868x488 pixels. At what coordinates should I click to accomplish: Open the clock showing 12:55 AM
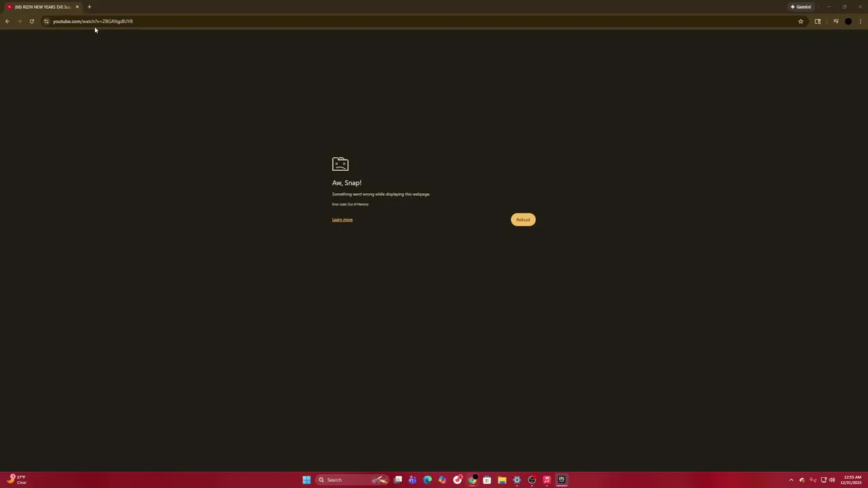pos(852,480)
